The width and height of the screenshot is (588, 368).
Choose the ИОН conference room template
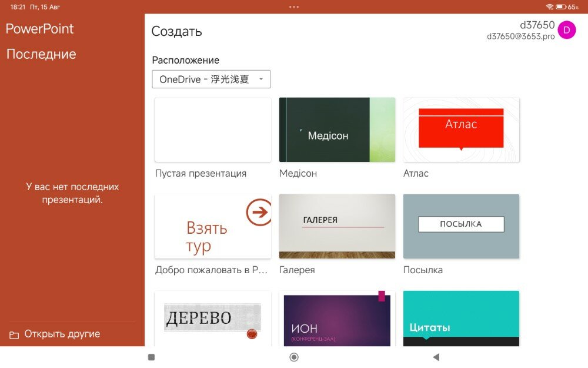click(337, 319)
